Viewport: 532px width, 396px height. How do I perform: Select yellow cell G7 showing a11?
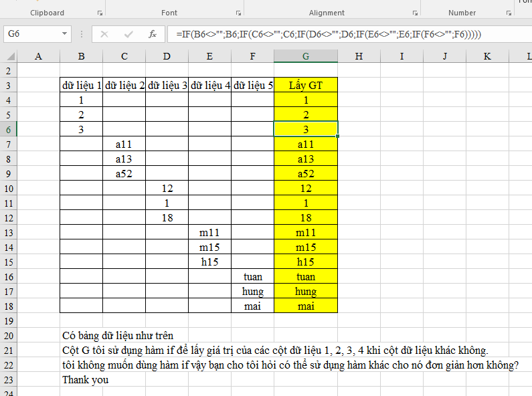point(306,144)
